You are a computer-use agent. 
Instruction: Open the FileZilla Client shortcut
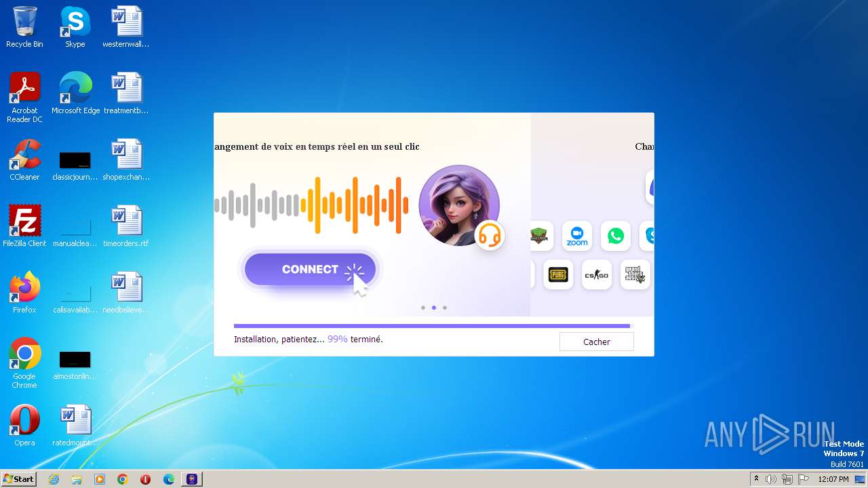[x=24, y=226]
